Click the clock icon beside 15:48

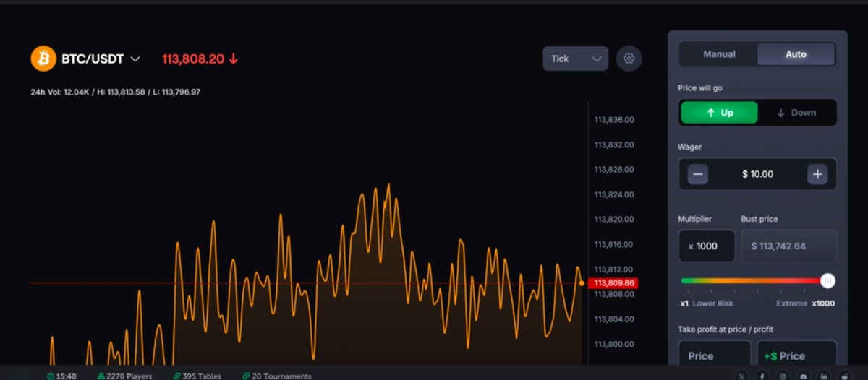click(51, 376)
